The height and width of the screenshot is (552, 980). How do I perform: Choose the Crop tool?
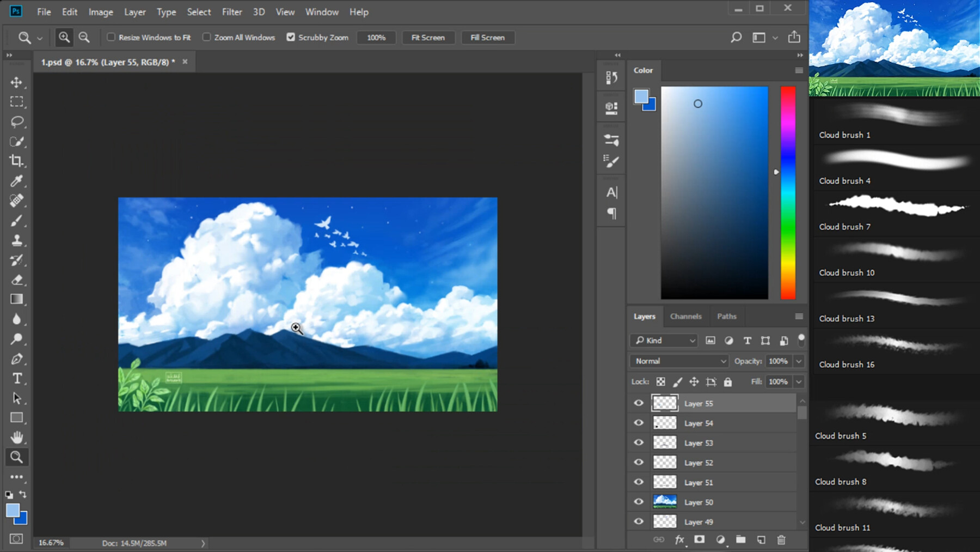pos(17,161)
